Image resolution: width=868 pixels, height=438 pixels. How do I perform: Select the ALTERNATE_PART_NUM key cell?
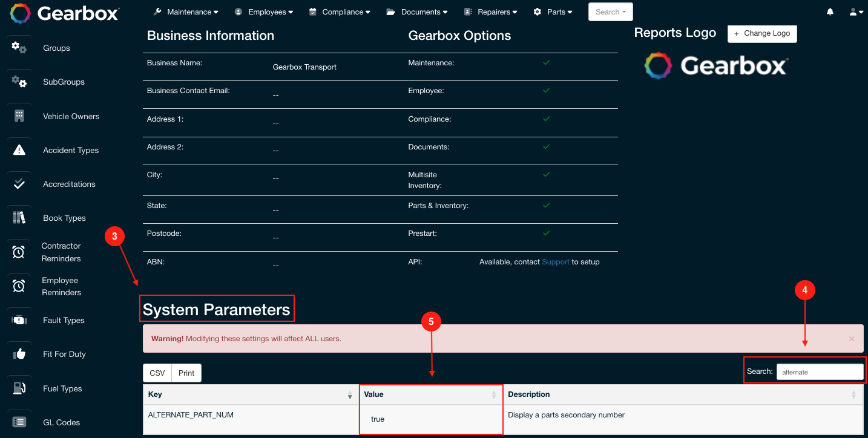pos(251,419)
